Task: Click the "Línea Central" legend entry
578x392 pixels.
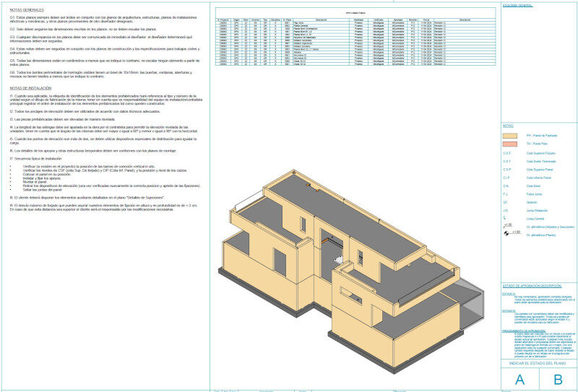Action: point(535,219)
